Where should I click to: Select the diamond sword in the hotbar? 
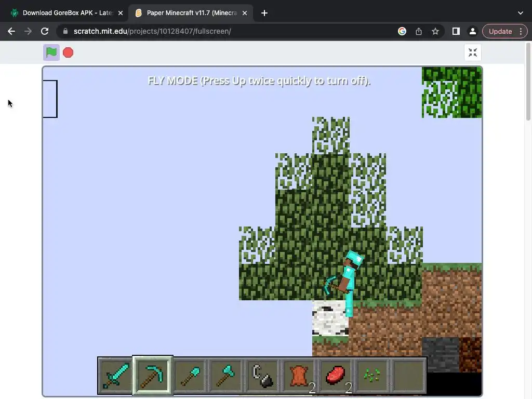[116, 375]
